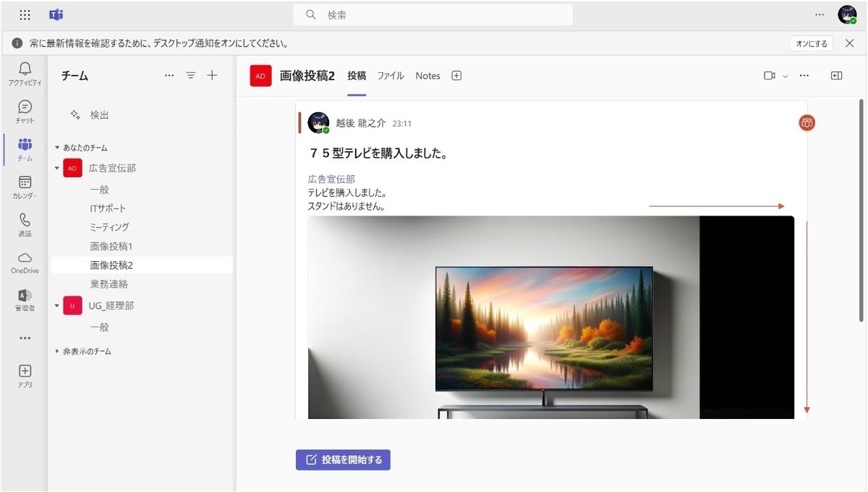Open the profile avatar at top right
The image size is (868, 492).
[x=847, y=14]
